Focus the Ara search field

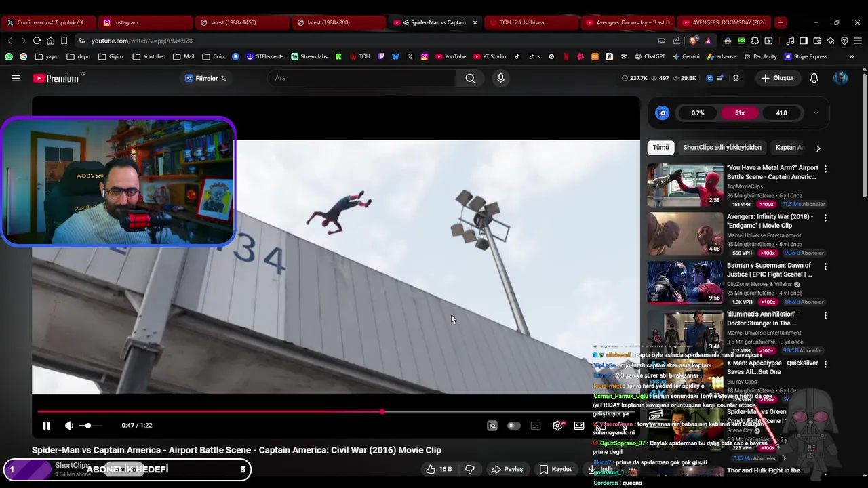click(363, 78)
